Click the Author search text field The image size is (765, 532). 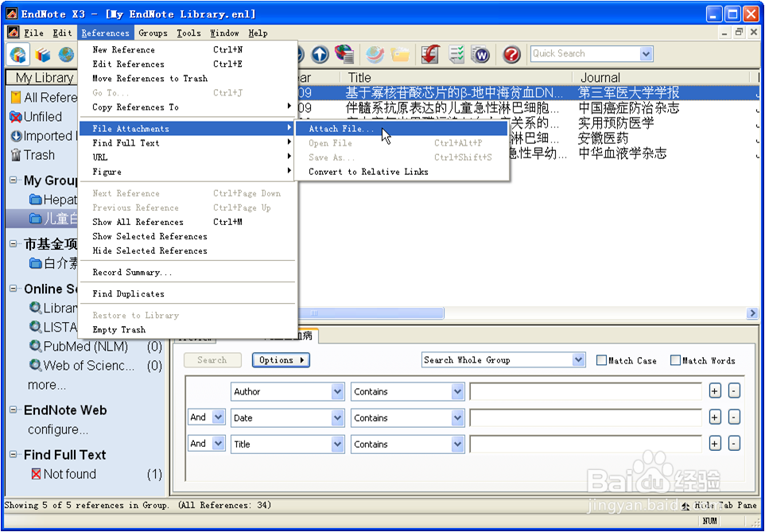point(585,391)
